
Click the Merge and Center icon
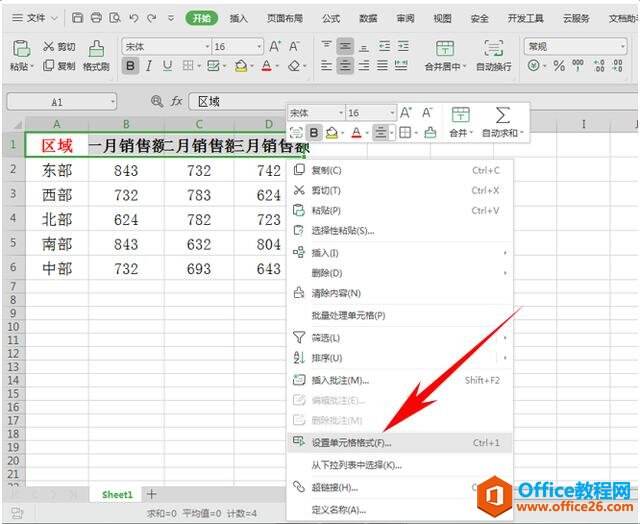point(444,49)
